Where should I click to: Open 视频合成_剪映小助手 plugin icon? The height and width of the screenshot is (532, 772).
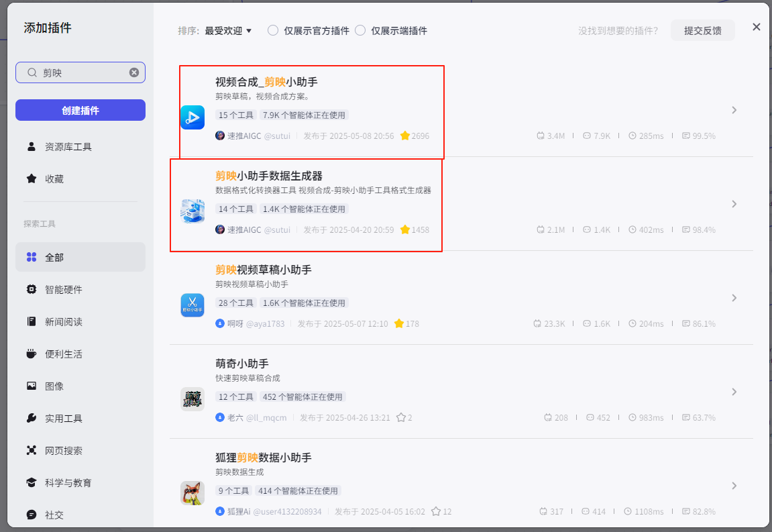point(192,117)
